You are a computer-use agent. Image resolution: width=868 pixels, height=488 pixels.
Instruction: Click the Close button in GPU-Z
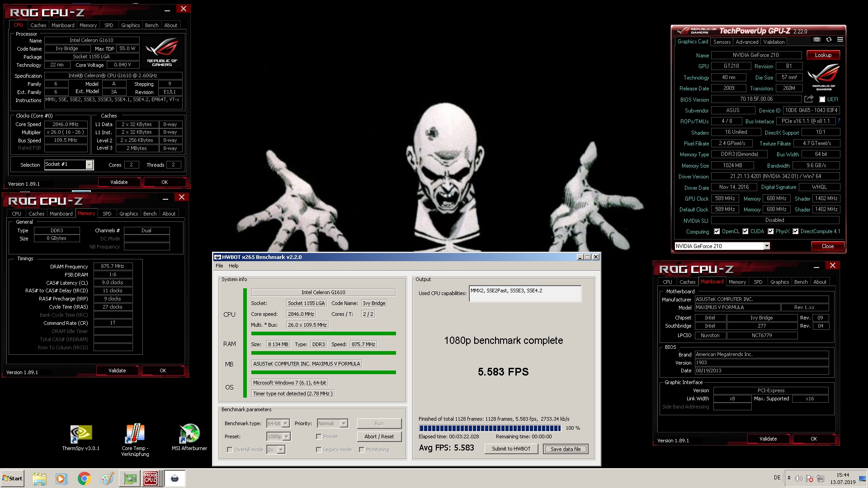[828, 246]
